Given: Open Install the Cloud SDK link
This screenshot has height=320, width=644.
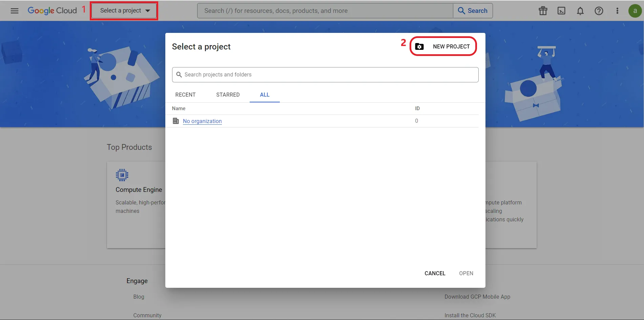Looking at the screenshot, I should 470,315.
